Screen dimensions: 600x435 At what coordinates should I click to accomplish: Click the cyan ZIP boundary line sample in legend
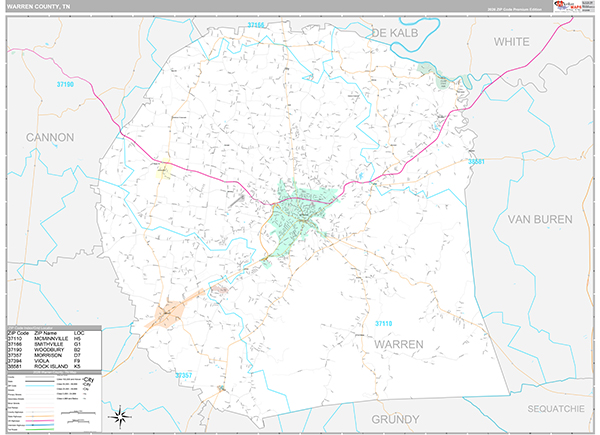click(40, 386)
